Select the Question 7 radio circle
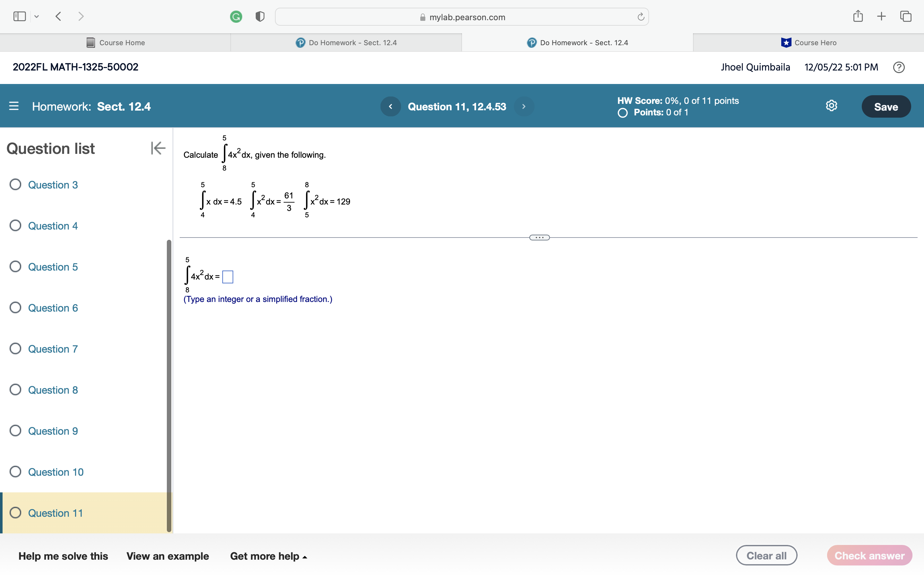Screen dimensions: 924x577 (x=15, y=349)
